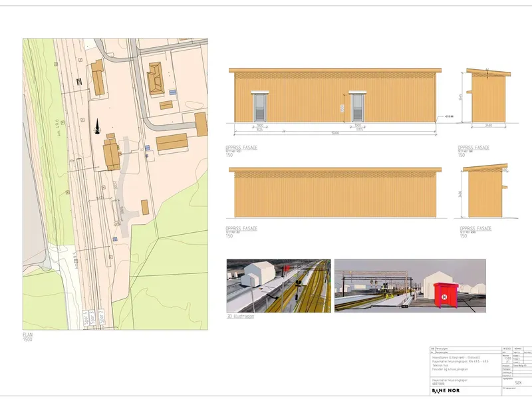The width and height of the screenshot is (532, 399).
Task: Click 'Hovedbanen (Lillestrøm) - (Eidsvoll)' in the title block
Action: [455, 357]
